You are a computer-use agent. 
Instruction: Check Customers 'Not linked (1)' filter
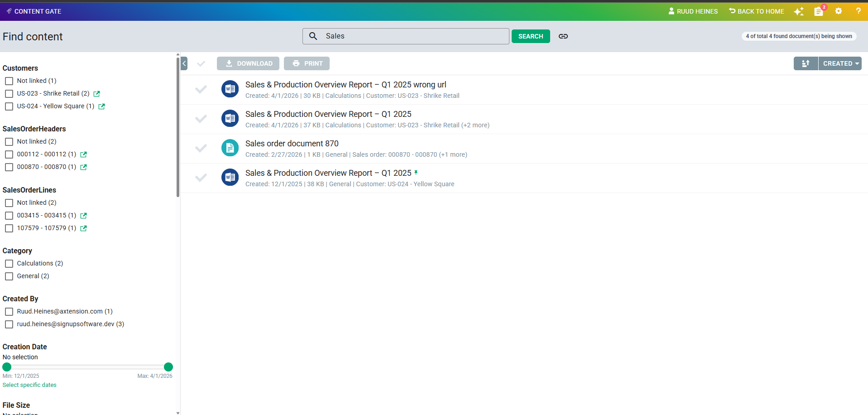[9, 81]
